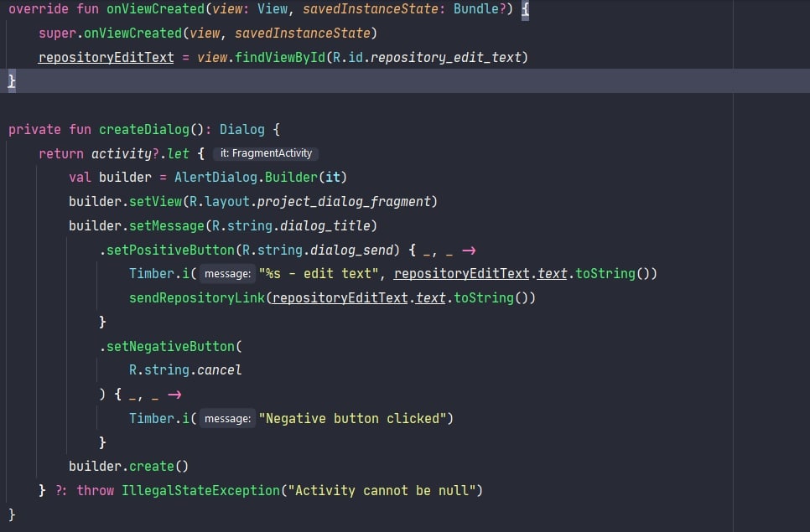
Task: Click 'AlertDialog' class reference
Action: coord(215,178)
